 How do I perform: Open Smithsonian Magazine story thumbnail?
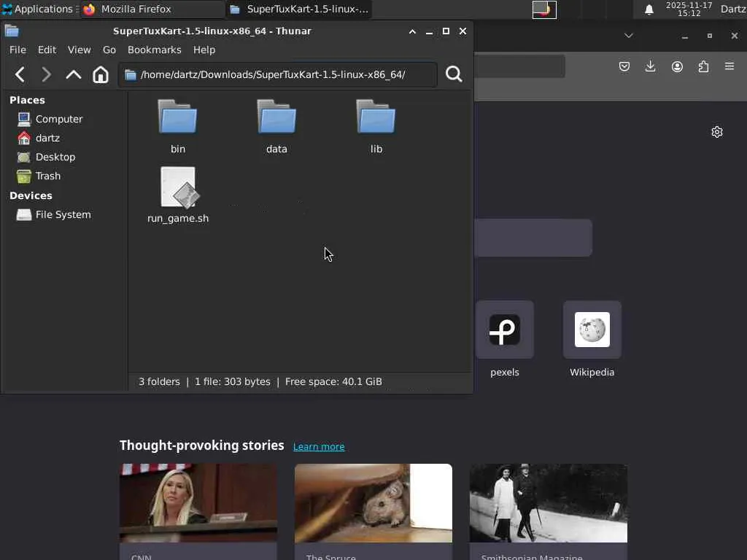[x=549, y=503]
